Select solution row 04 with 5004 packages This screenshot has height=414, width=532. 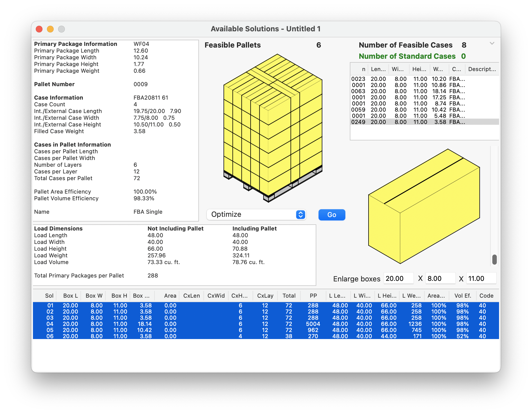pos(266,324)
